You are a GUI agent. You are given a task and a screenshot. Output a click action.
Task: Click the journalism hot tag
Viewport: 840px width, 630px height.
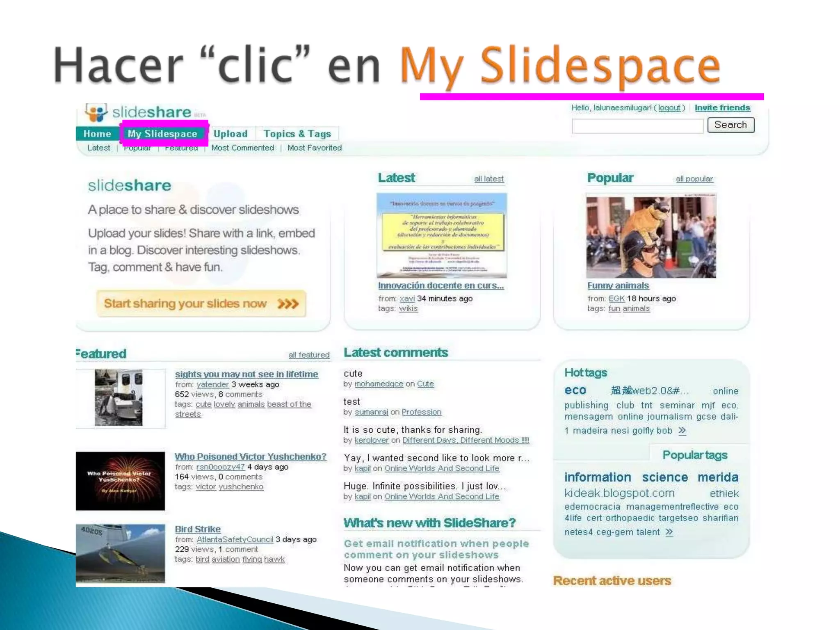[669, 417]
